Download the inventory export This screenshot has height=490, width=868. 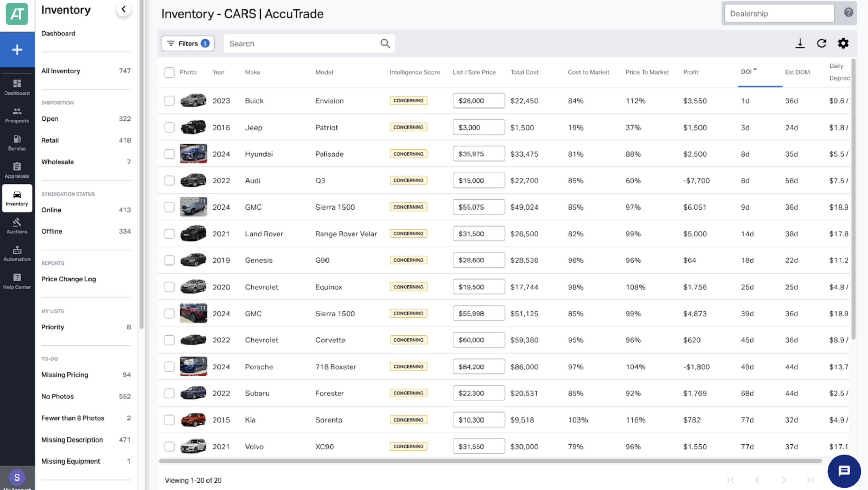(x=800, y=43)
